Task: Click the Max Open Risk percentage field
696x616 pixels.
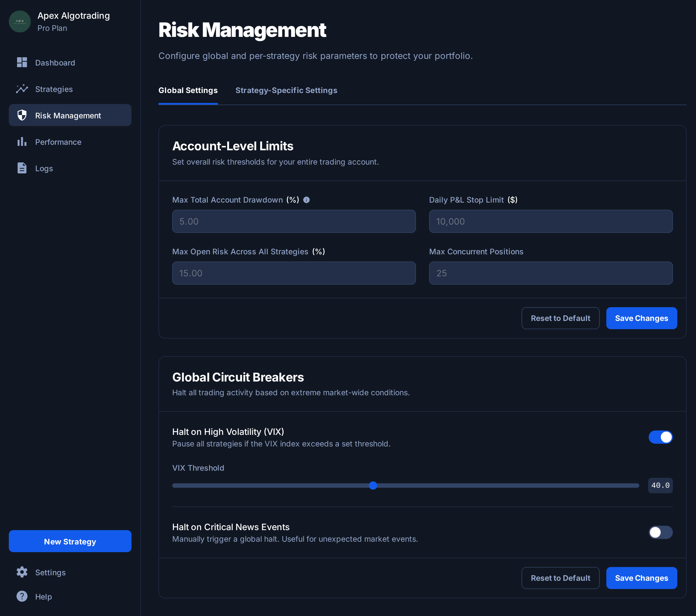Action: coord(294,273)
